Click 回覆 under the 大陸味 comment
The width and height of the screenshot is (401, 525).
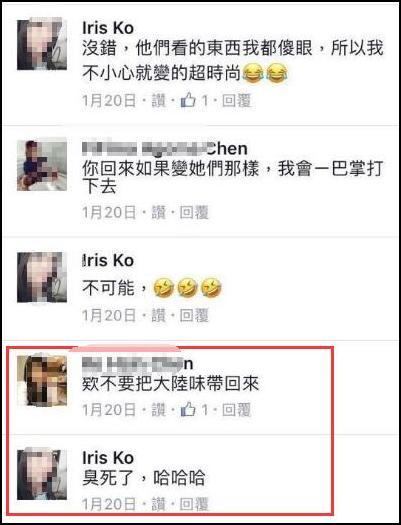236,409
